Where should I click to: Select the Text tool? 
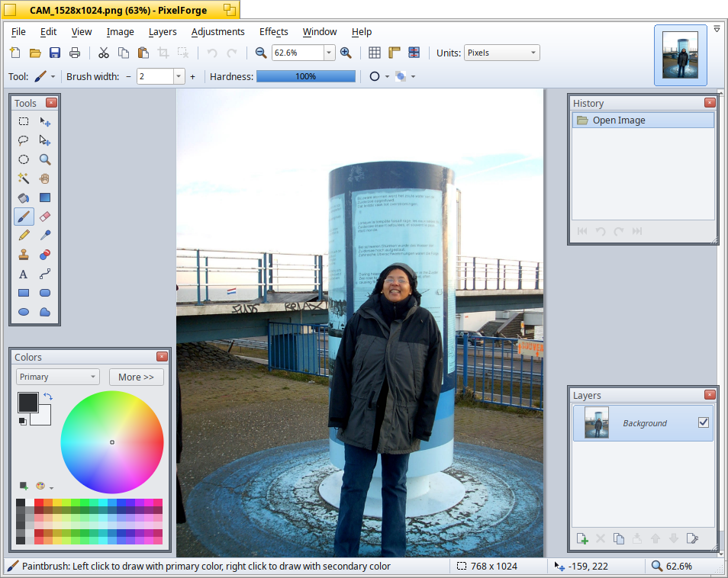click(24, 275)
